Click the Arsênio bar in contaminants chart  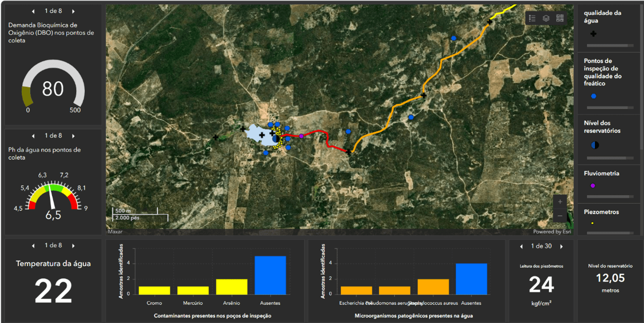232,287
